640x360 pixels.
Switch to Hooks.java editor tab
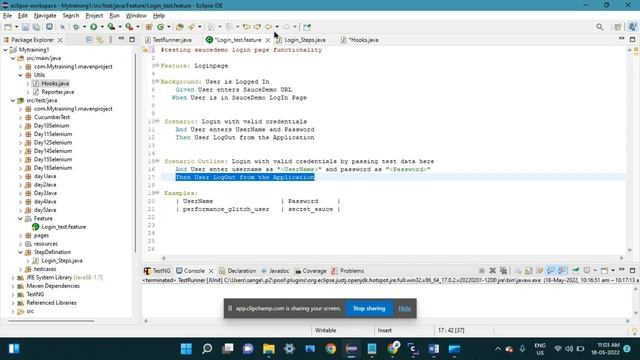[360, 40]
